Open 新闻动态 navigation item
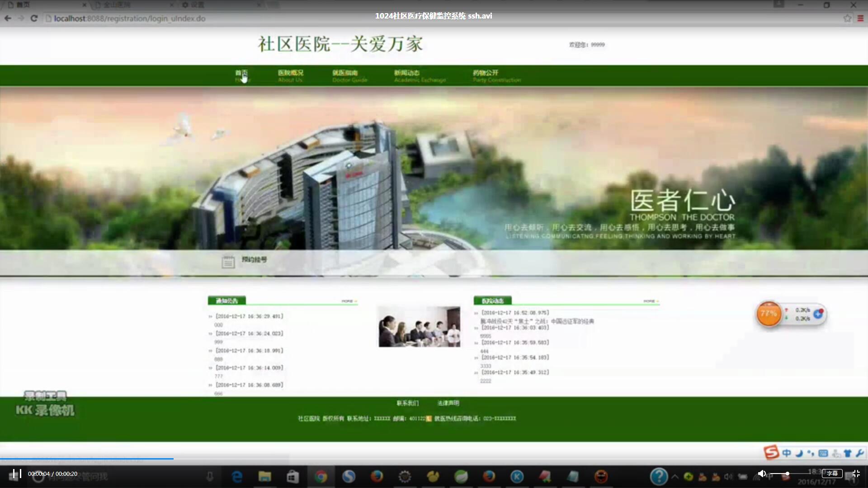 pos(420,76)
